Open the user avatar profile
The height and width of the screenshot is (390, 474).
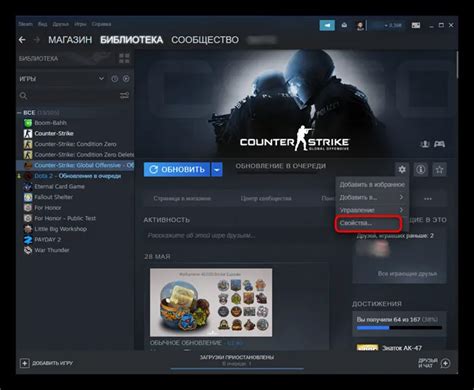click(x=360, y=25)
